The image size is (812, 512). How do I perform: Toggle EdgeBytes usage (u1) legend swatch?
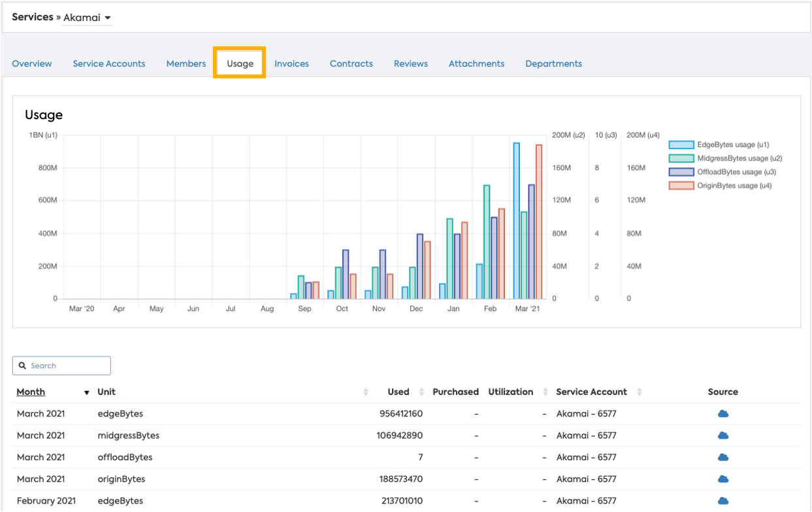681,145
